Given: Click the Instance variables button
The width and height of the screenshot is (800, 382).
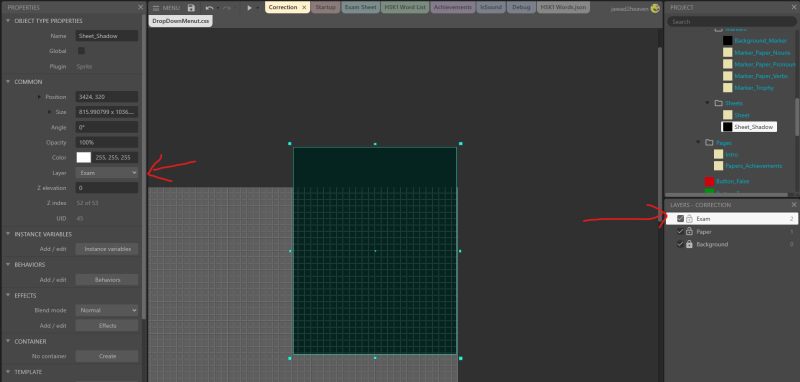Looking at the screenshot, I should pyautogui.click(x=107, y=249).
